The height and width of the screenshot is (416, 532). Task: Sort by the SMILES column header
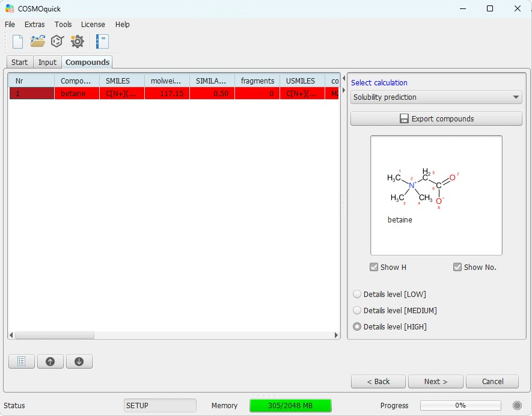point(122,81)
